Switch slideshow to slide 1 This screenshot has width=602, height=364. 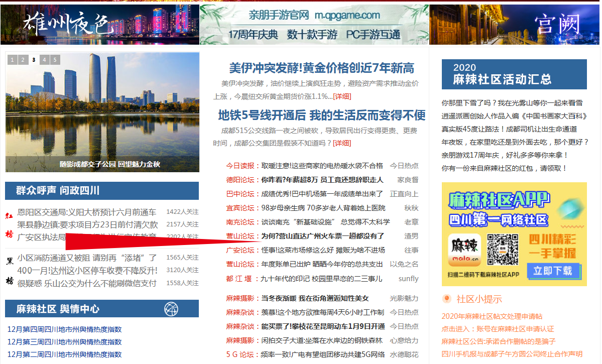pyautogui.click(x=12, y=60)
